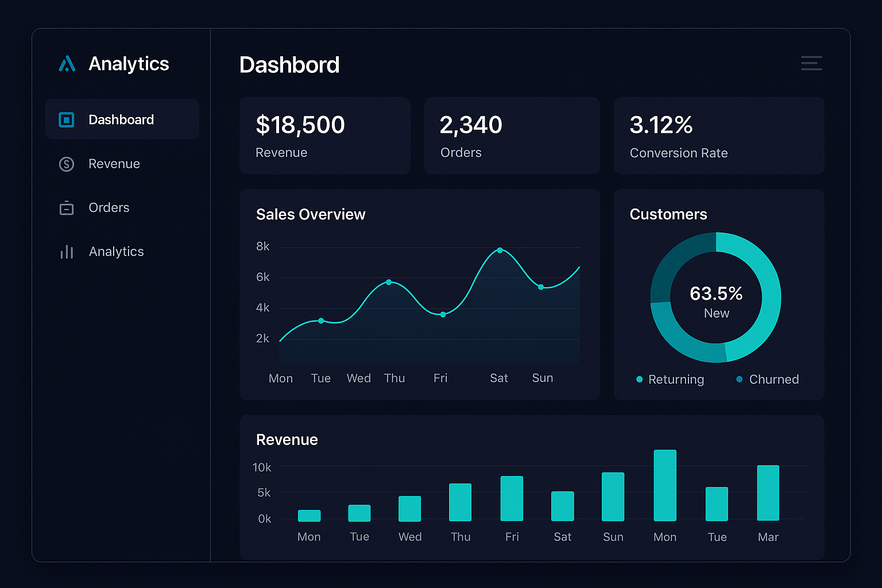This screenshot has height=588, width=882.
Task: Open the hamburger menu at top right
Action: tap(811, 63)
